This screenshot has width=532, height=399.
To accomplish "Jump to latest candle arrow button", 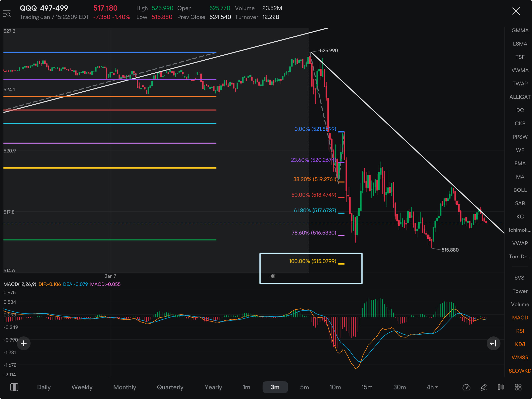I will tap(493, 343).
